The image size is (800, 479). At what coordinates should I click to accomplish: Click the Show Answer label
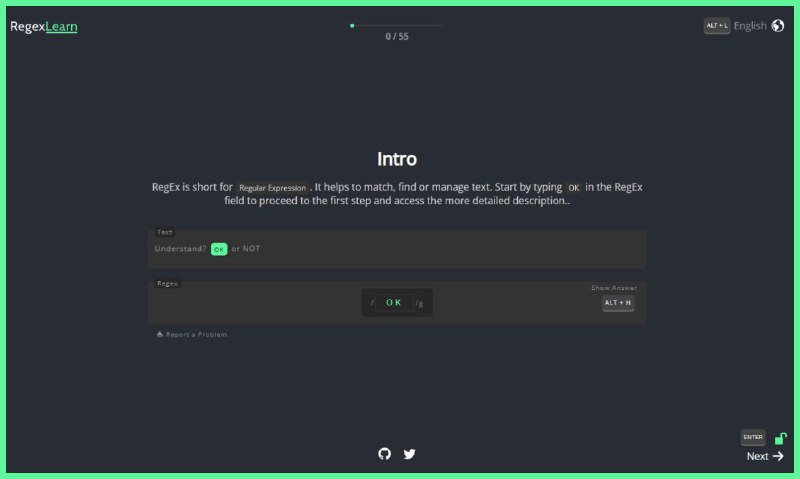(614, 288)
